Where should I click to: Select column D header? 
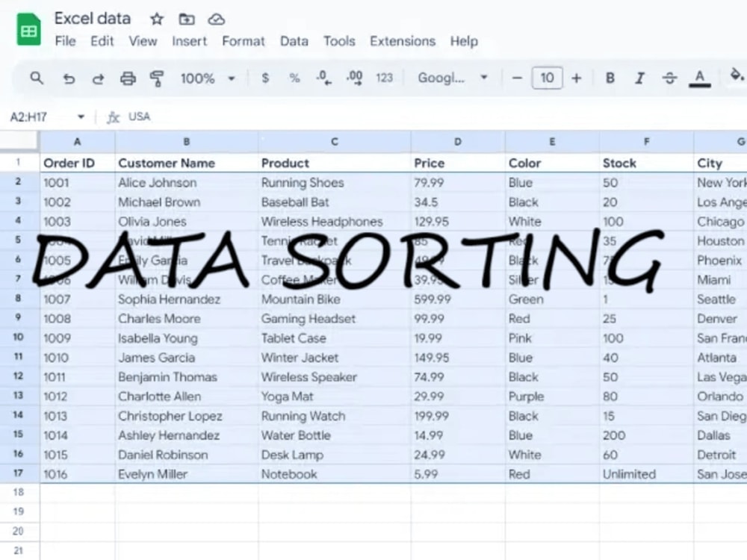tap(458, 141)
